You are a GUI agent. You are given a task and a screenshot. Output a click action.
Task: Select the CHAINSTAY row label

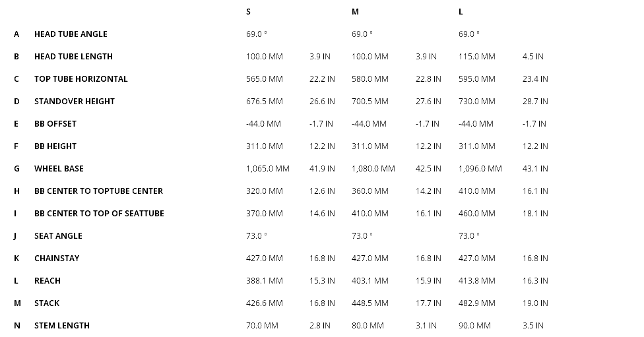coord(57,259)
